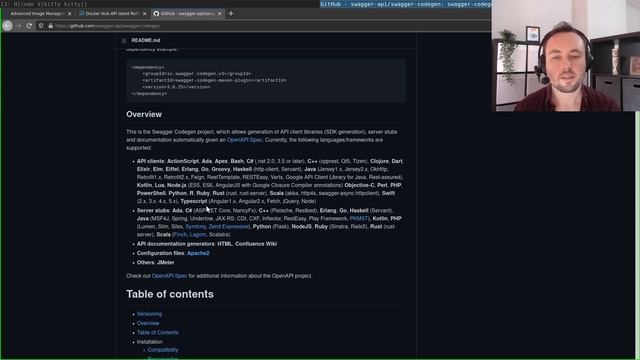The image size is (640, 360).
Task: Open a new browser tab
Action: click(x=231, y=13)
